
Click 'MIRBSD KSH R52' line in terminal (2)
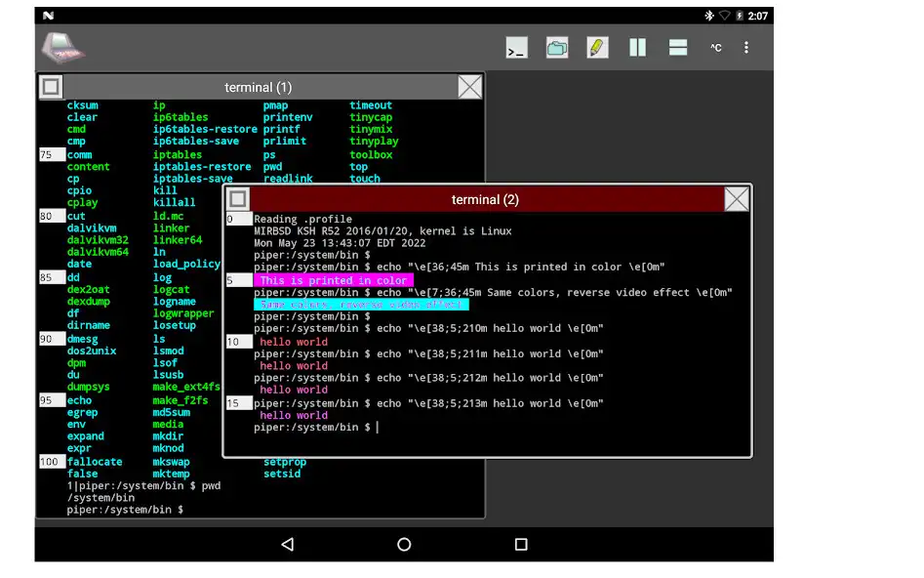(x=383, y=231)
